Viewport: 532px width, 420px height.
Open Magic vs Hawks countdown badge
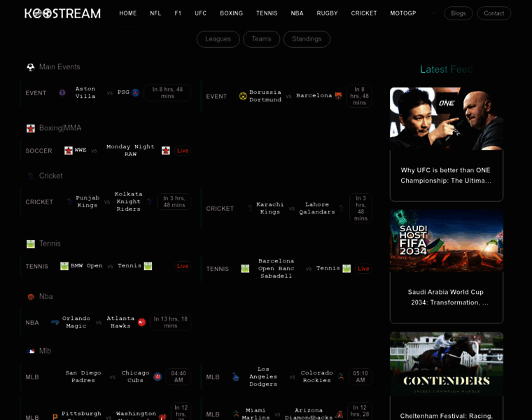pyautogui.click(x=170, y=322)
